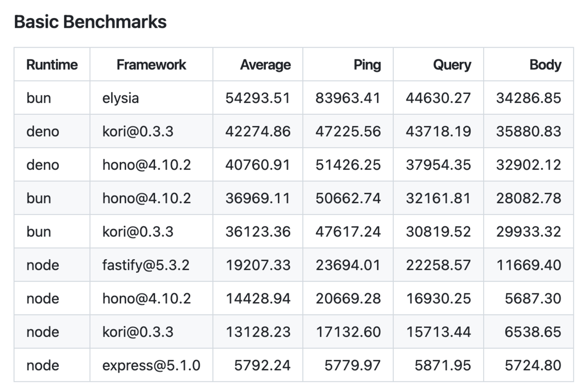Click the Body value 34286.85

[529, 98]
